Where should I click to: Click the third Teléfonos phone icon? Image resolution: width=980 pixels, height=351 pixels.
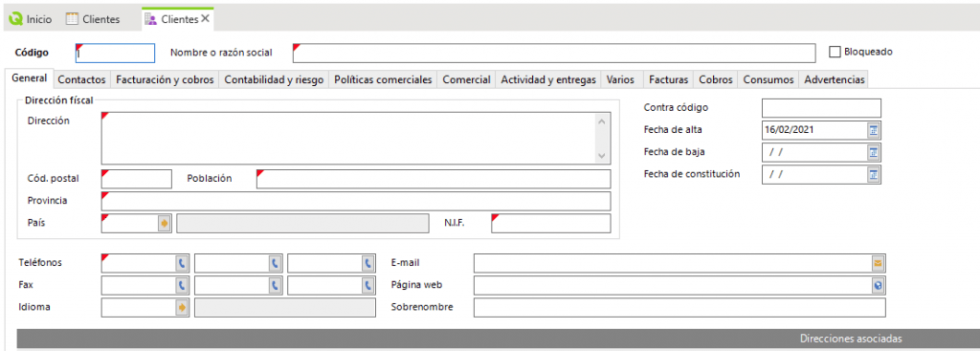click(x=368, y=264)
